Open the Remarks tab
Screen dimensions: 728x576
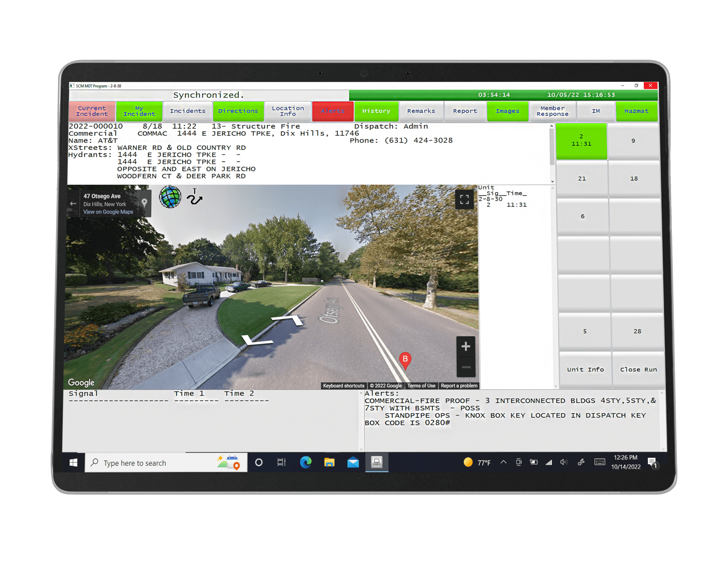[421, 111]
